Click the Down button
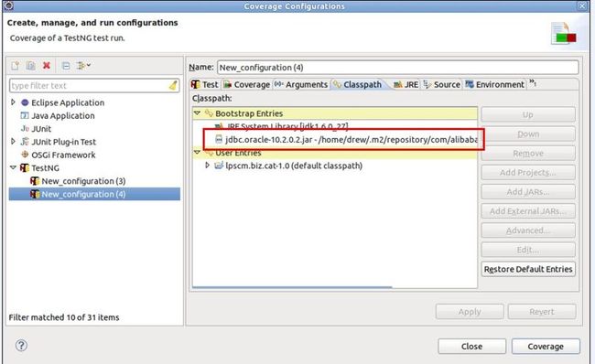 528,134
